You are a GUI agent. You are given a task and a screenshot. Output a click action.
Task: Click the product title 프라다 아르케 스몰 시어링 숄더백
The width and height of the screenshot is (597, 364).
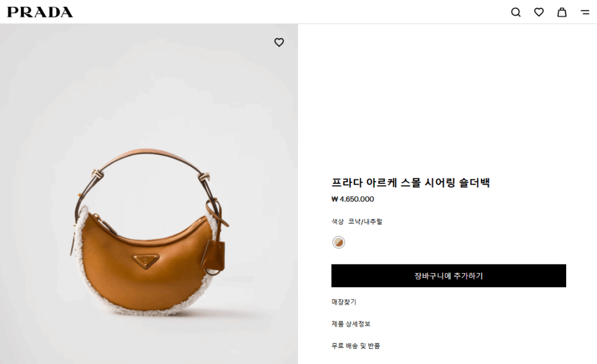point(410,182)
